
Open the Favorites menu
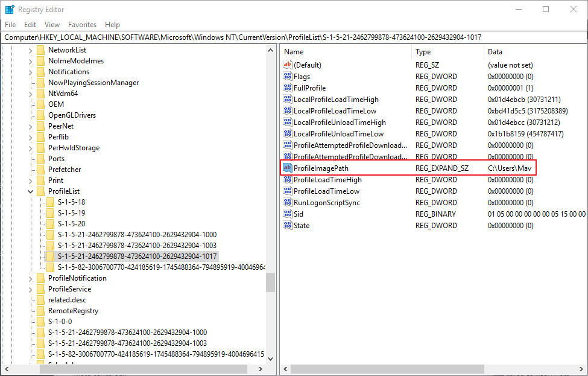click(x=82, y=24)
